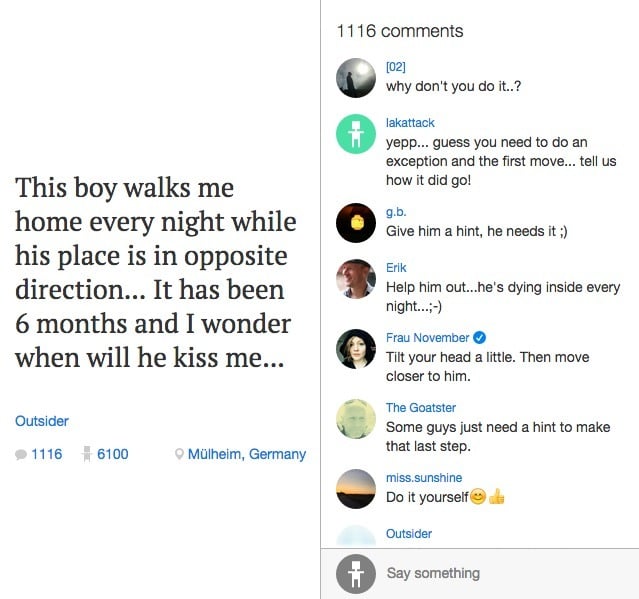
Task: Click miss.sunshine's sunset avatar
Action: click(x=355, y=488)
